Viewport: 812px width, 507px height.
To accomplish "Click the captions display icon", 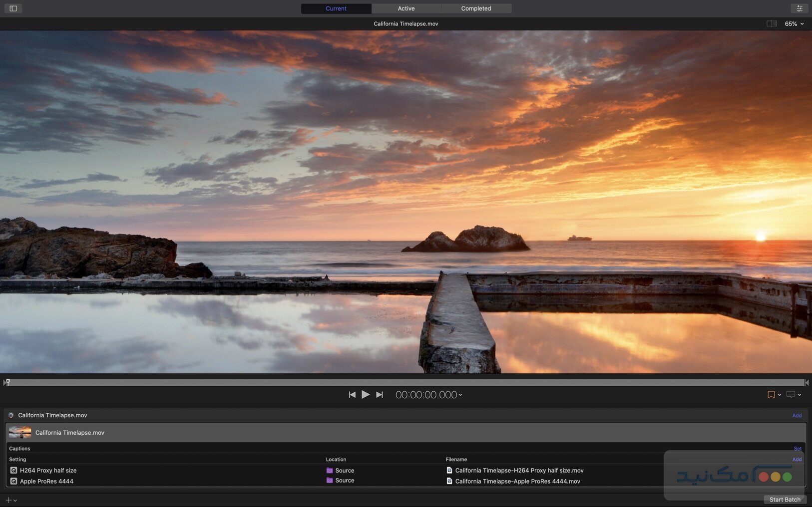I will (791, 395).
